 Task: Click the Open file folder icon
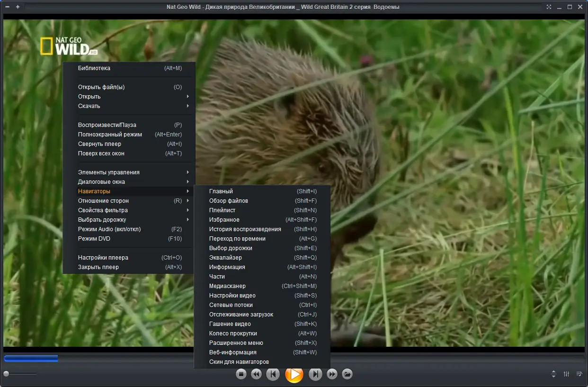click(x=347, y=374)
